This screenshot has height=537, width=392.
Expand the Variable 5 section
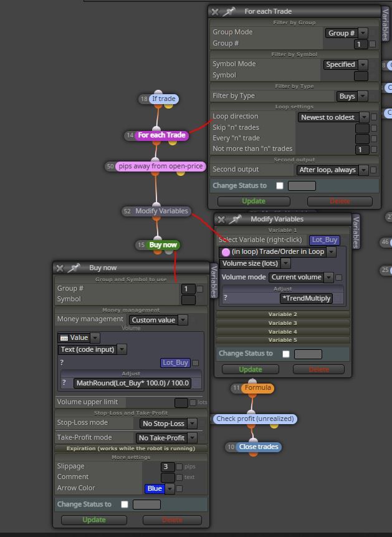click(283, 340)
